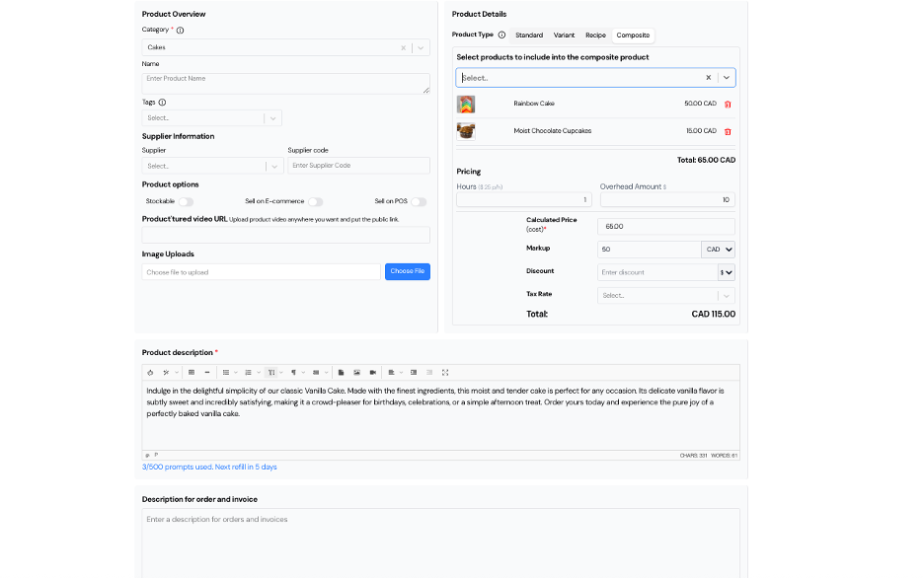924x578 pixels.
Task: Click the Choose File button
Action: (407, 271)
